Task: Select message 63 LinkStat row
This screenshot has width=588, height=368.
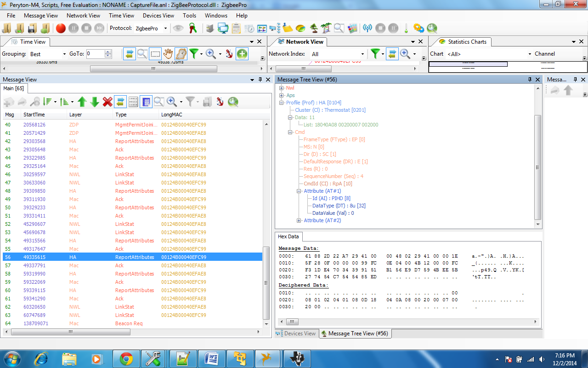Action: coord(133,315)
